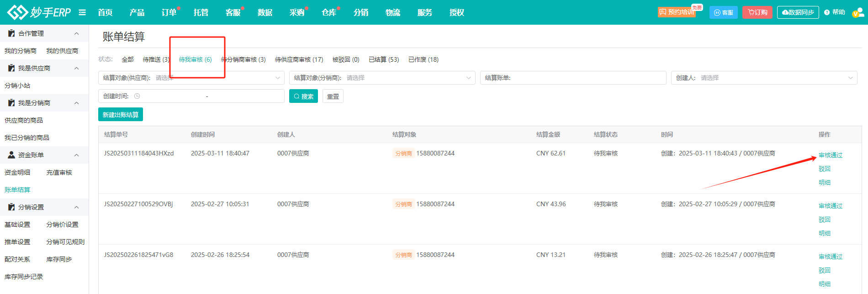Click the 订购 shopping cart button
868x294 pixels.
pos(757,12)
